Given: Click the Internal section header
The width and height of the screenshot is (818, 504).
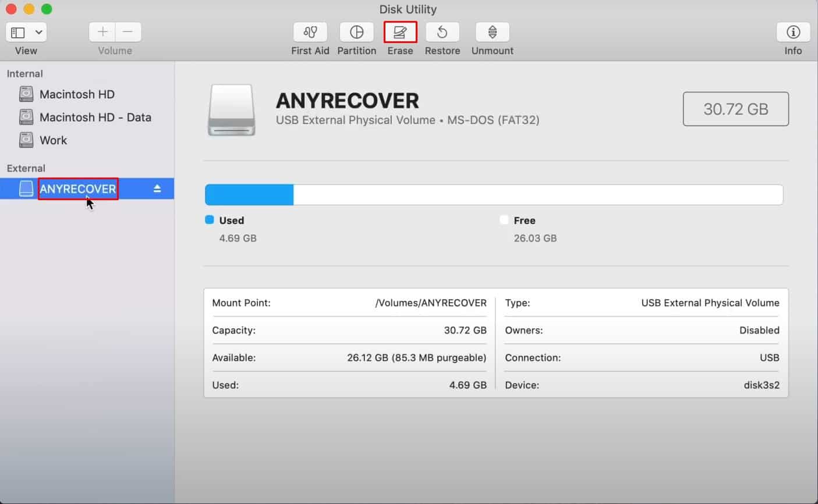Looking at the screenshot, I should [25, 74].
